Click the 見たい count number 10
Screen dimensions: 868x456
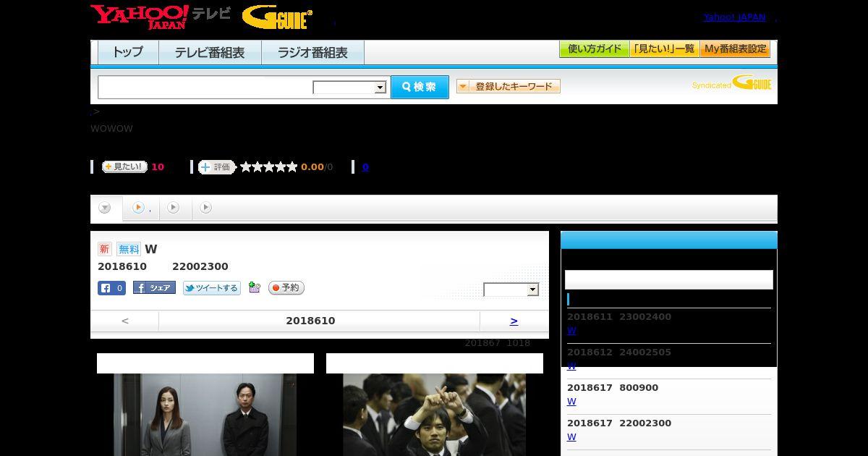tap(158, 167)
